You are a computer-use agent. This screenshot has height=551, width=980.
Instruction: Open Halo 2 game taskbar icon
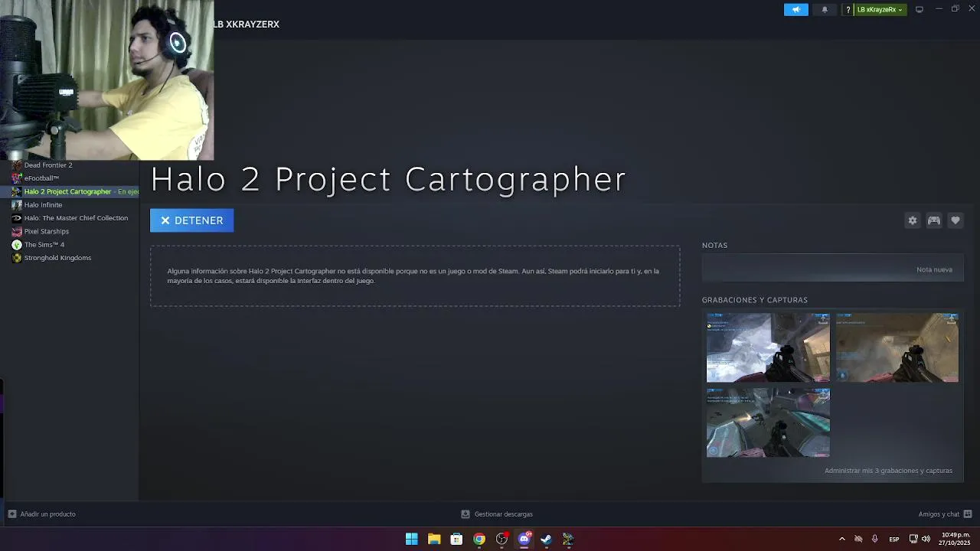click(568, 539)
